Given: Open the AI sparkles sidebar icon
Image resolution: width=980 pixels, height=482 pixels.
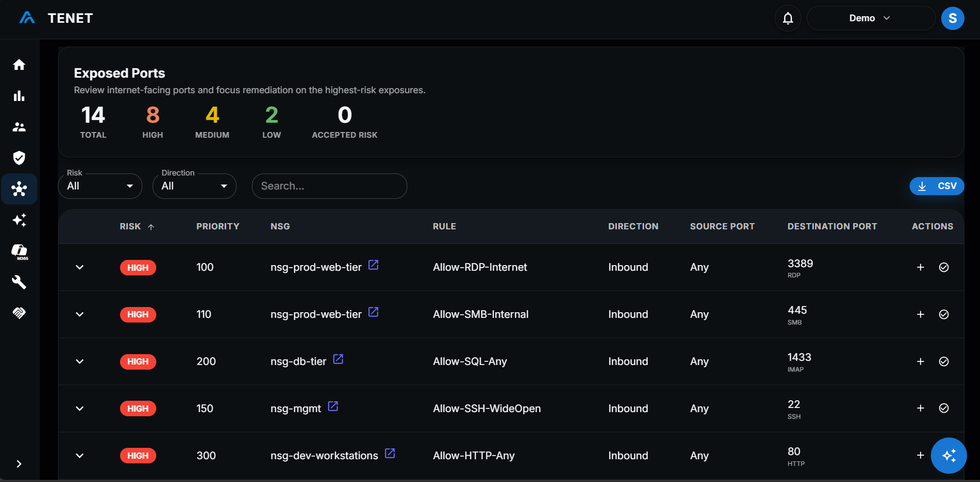Looking at the screenshot, I should click(19, 220).
